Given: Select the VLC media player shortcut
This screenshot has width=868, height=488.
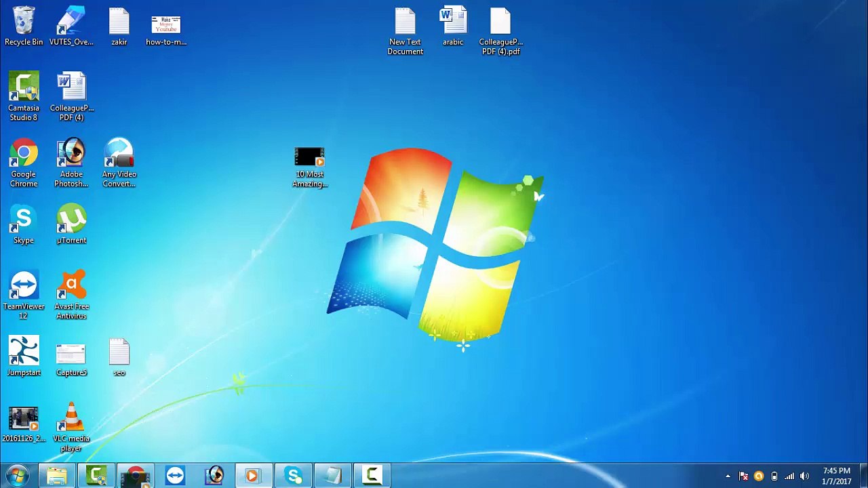Looking at the screenshot, I should [x=71, y=428].
